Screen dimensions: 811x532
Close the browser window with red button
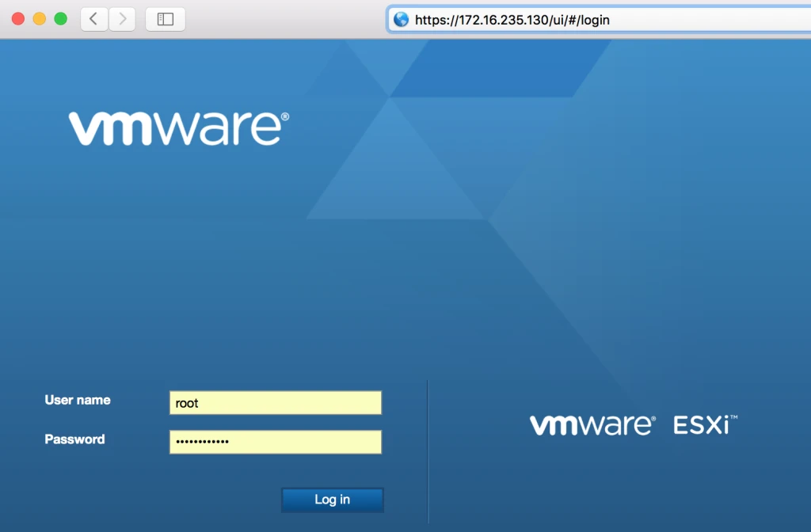[x=18, y=19]
